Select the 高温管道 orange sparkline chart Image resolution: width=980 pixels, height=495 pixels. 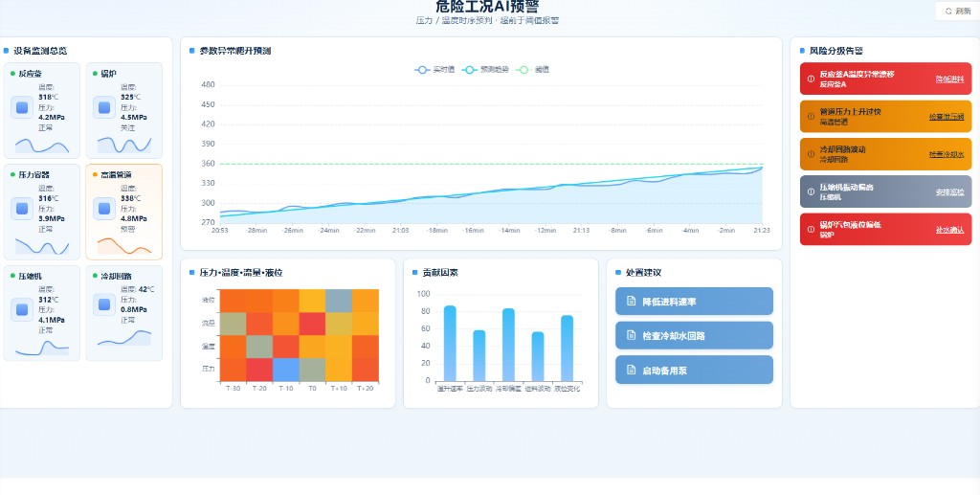(124, 246)
